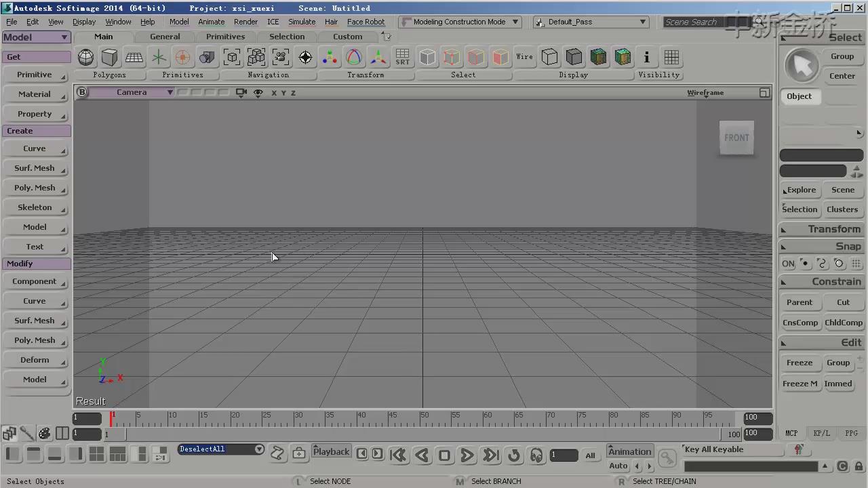Toggle the All playback button

(590, 455)
